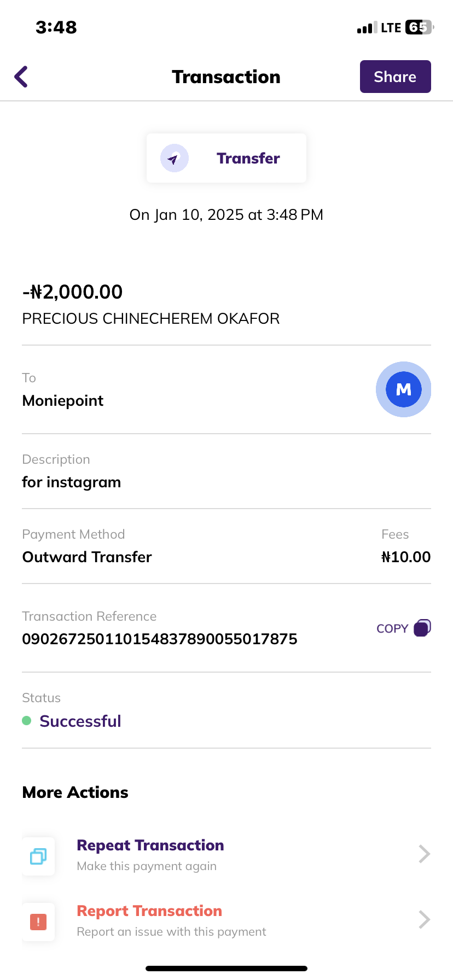Select Repeat Transaction option
Screen dimensions: 453x980
[150, 845]
